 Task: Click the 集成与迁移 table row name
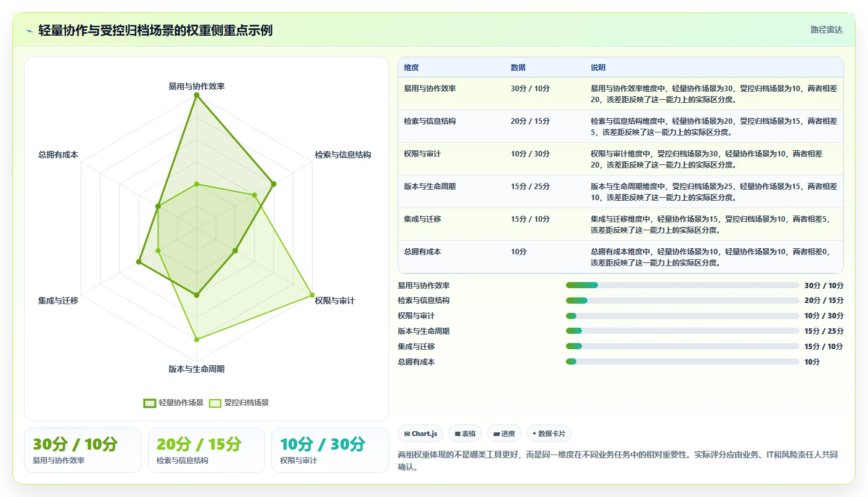point(422,219)
